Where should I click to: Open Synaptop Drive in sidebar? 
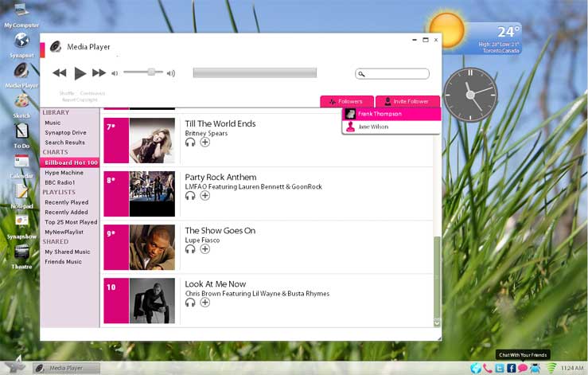65,132
